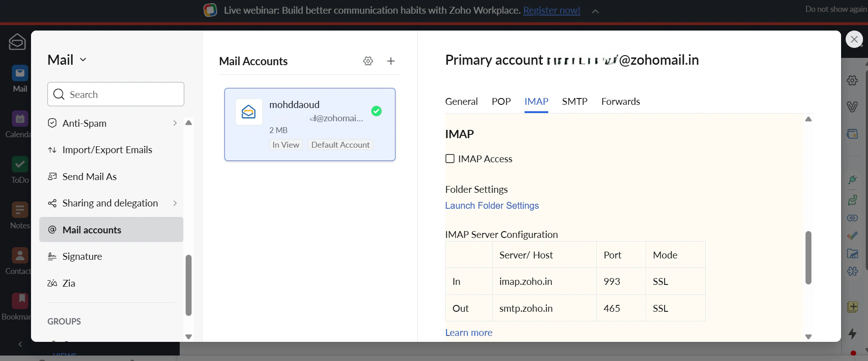Switch to the General tab

tap(461, 101)
